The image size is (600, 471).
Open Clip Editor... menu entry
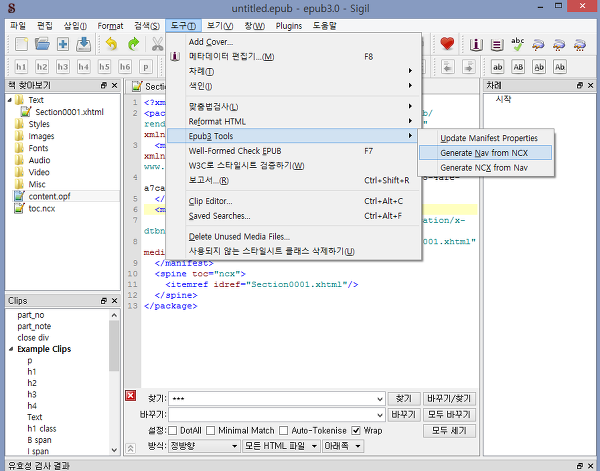294,201
